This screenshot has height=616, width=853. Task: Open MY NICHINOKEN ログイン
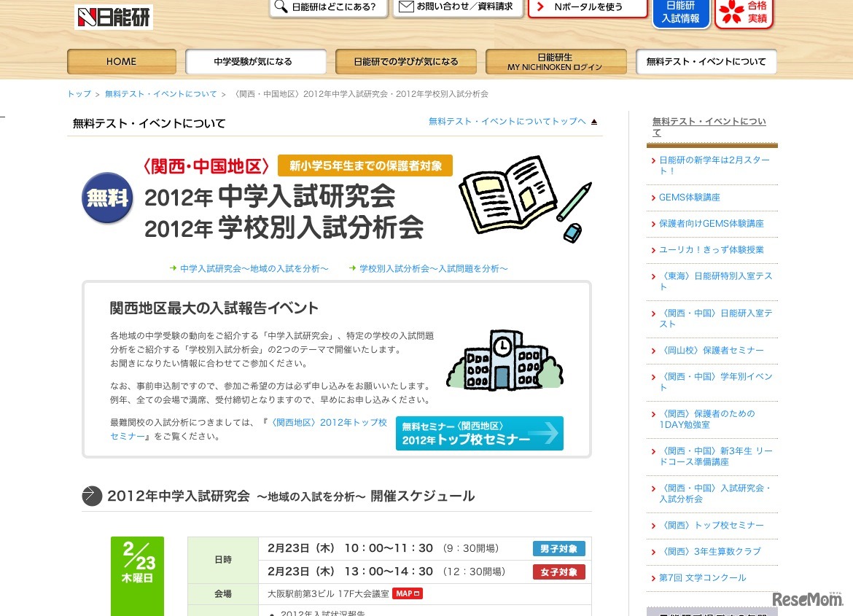556,62
